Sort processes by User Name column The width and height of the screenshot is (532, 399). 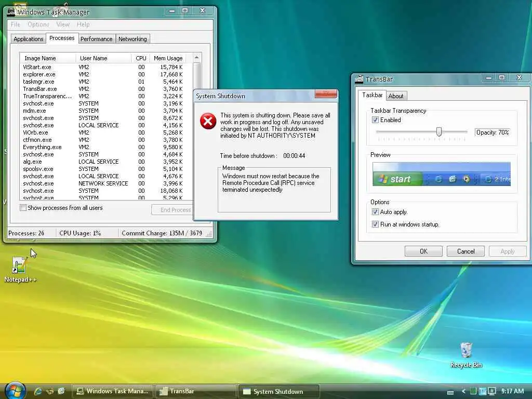103,58
